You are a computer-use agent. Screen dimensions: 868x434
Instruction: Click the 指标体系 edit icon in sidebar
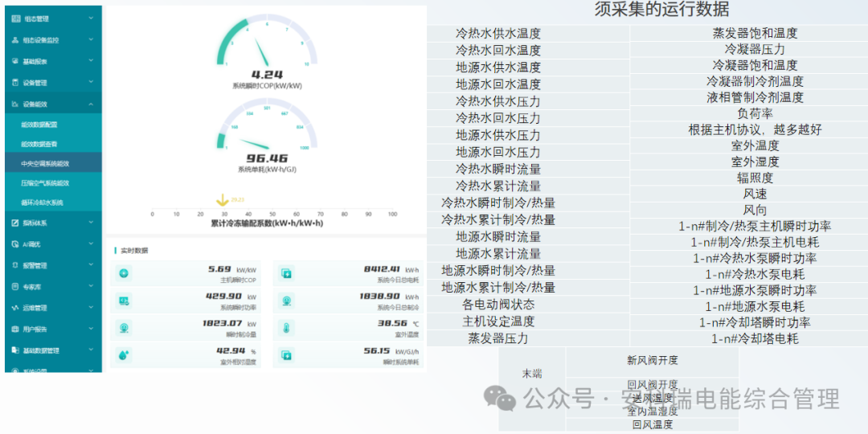point(15,223)
